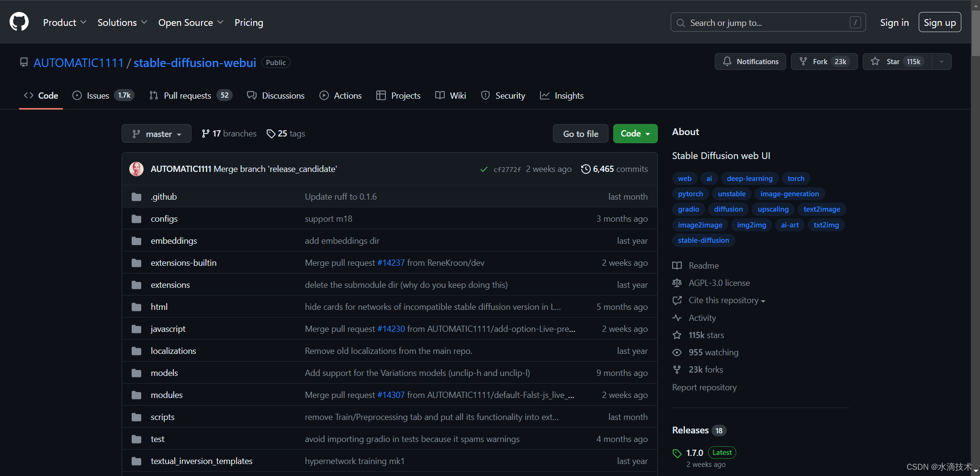Click the scripts folder icon

[x=136, y=417]
